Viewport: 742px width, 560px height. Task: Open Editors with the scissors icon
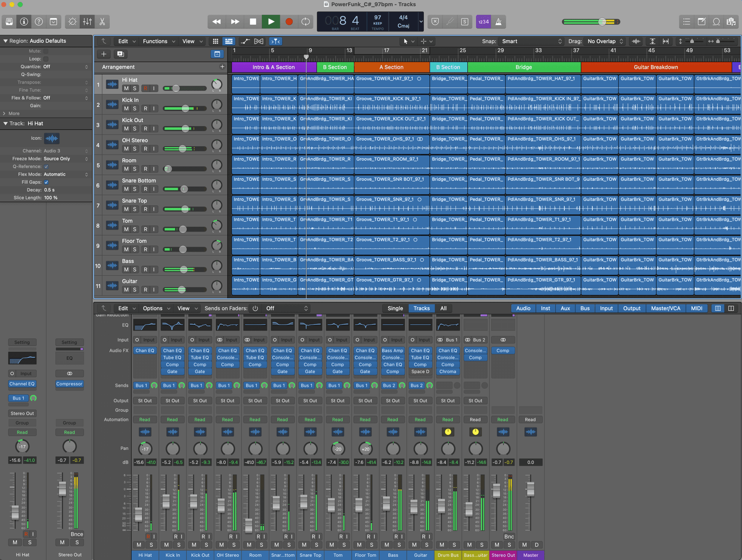tap(102, 22)
